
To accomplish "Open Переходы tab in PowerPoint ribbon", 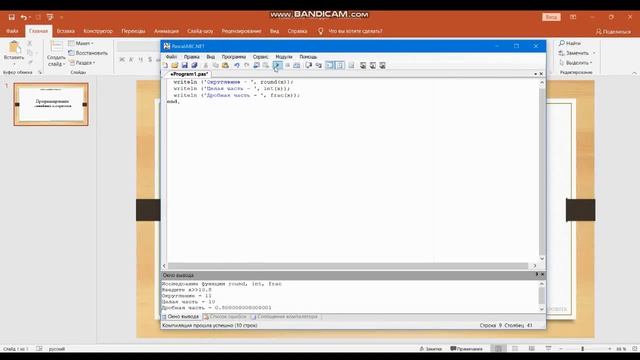I will point(133,31).
